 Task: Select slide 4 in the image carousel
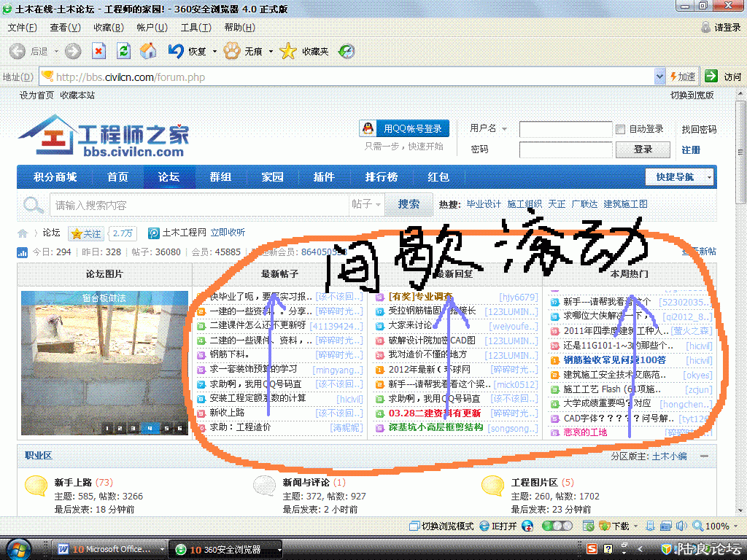[149, 429]
